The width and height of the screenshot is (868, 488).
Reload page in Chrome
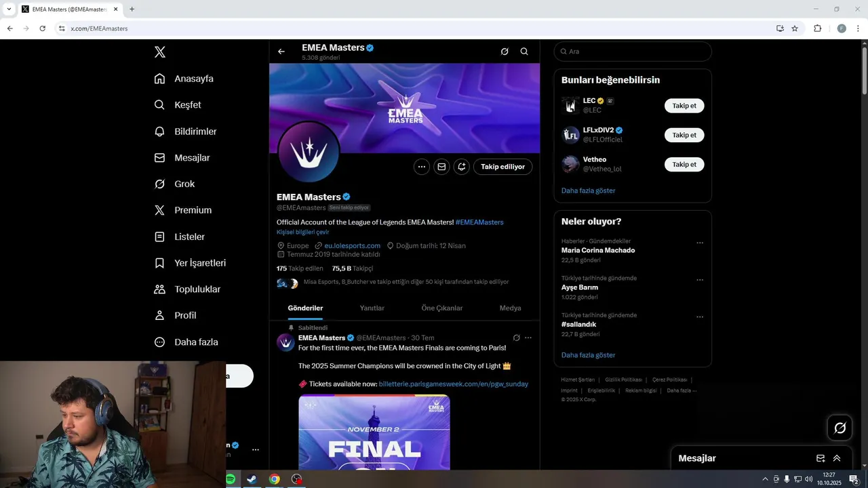click(x=42, y=28)
